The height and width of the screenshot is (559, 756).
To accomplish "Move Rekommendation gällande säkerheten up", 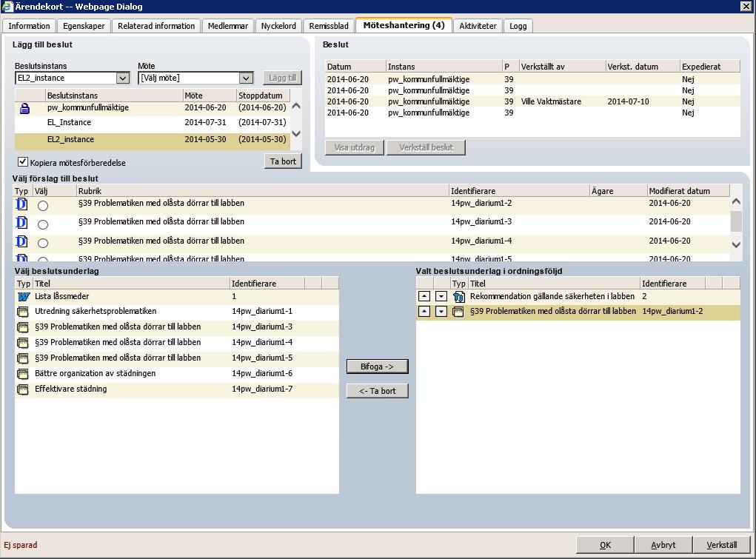I will (x=424, y=297).
